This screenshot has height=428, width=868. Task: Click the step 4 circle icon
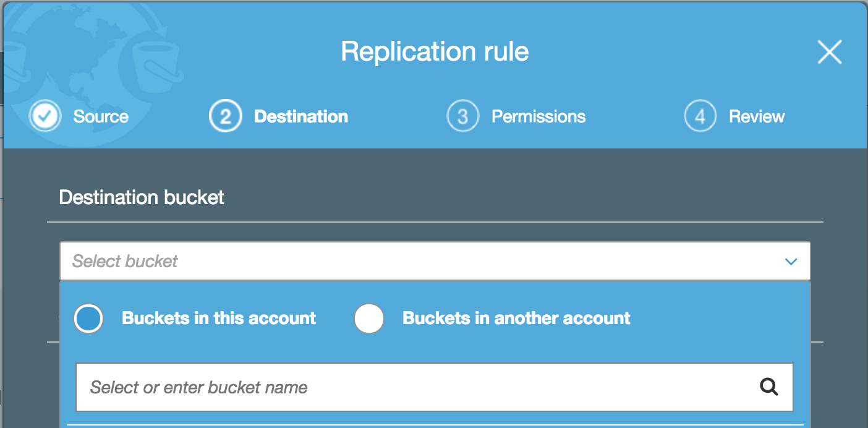(x=700, y=116)
